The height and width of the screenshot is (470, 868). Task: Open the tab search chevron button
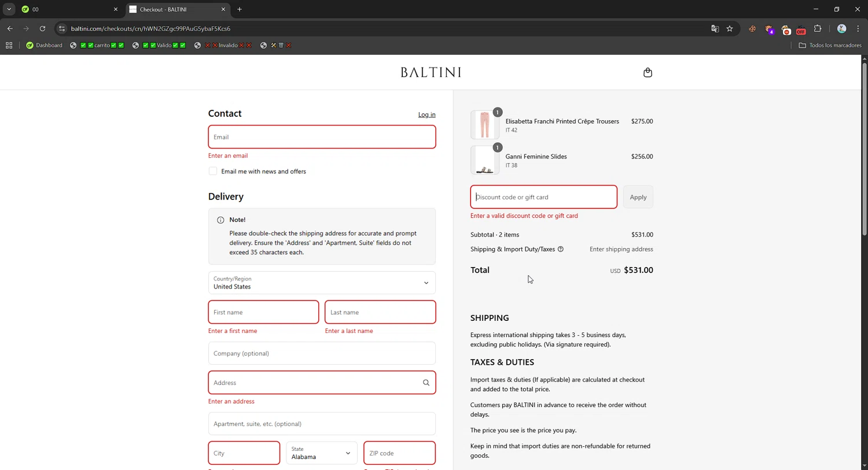point(9,9)
